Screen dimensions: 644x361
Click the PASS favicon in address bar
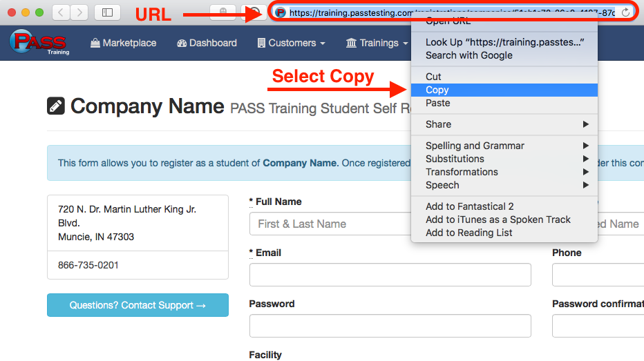(281, 12)
